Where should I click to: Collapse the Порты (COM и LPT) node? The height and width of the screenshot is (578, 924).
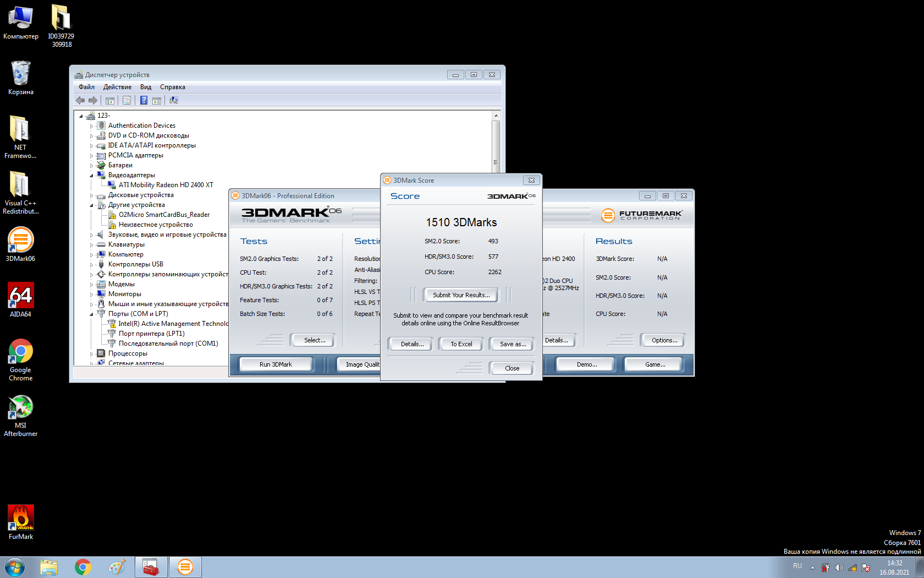(x=92, y=314)
